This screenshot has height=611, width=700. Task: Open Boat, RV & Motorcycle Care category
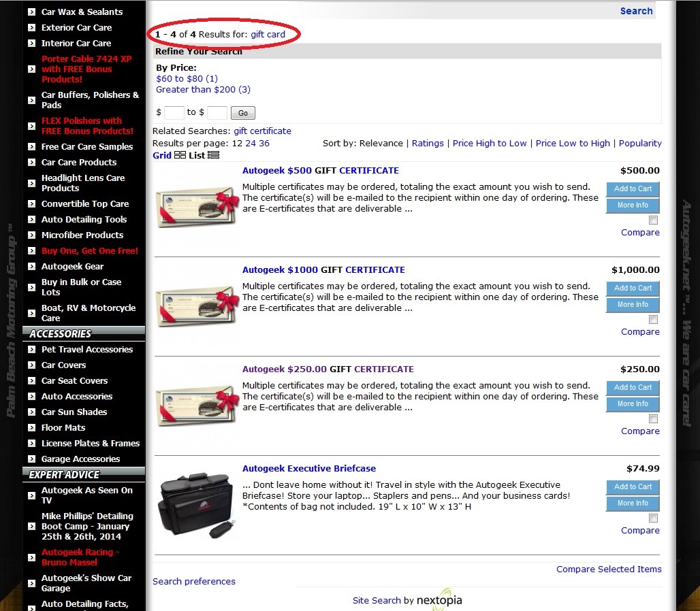pyautogui.click(x=89, y=313)
